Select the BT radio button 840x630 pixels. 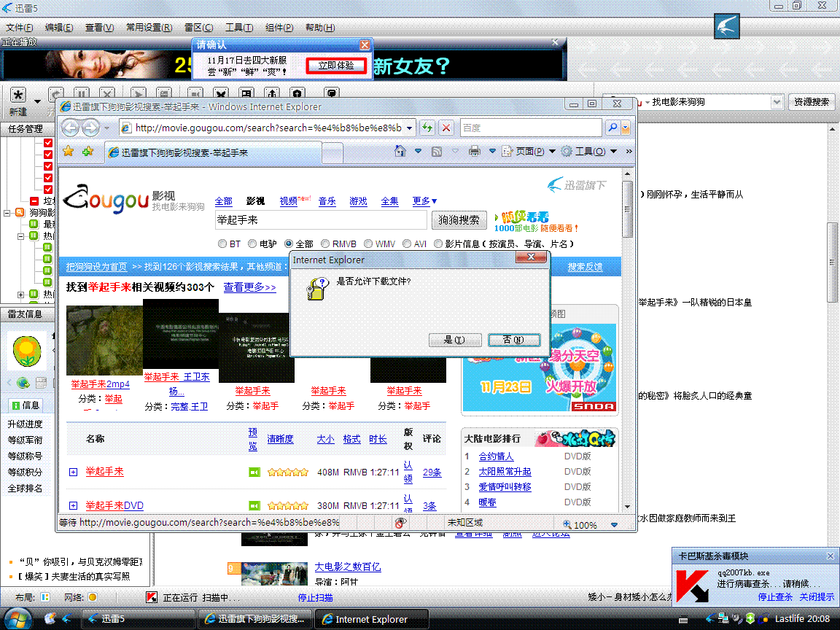coord(222,244)
